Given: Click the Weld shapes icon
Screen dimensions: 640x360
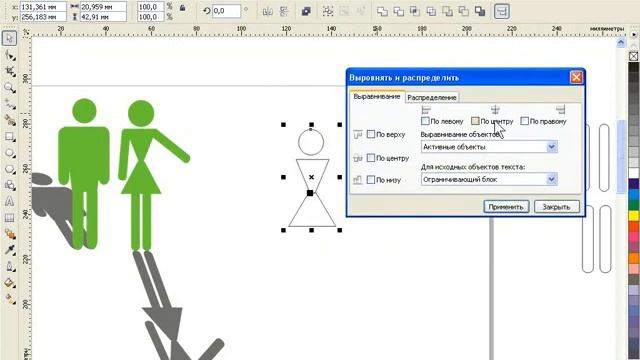Looking at the screenshot, I should tap(382, 11).
